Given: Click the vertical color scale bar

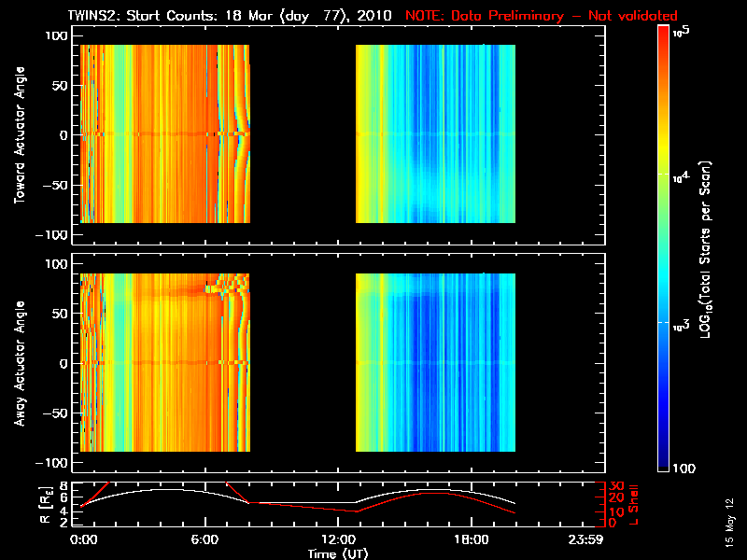Looking at the screenshot, I should click(664, 250).
